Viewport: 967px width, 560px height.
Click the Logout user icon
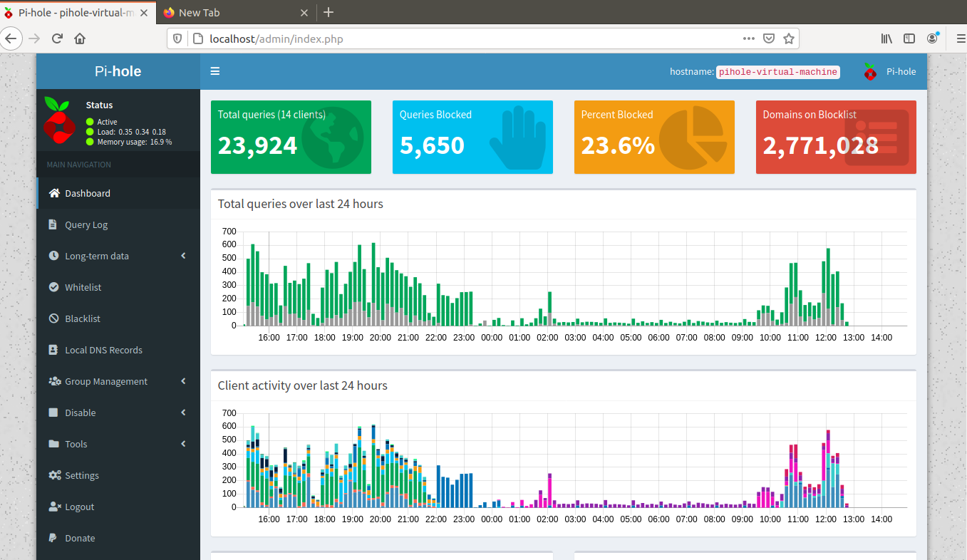point(54,507)
